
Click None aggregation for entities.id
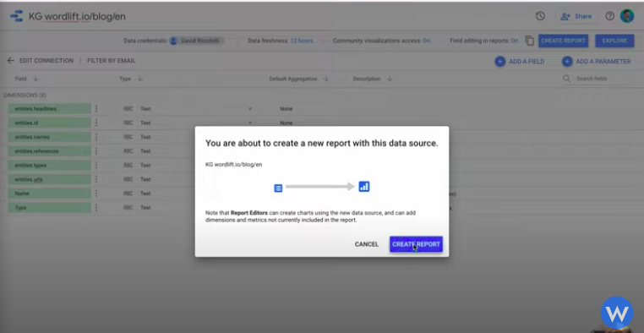click(x=286, y=123)
